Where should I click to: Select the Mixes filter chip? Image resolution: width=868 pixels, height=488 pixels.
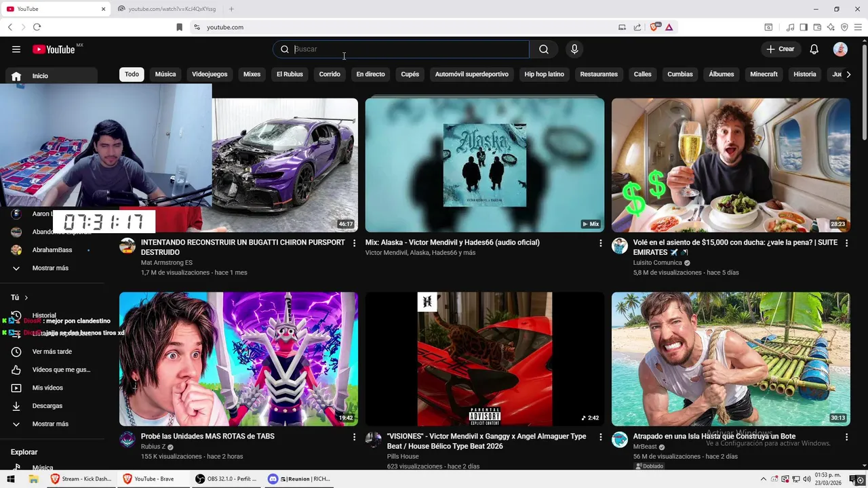[x=252, y=74]
